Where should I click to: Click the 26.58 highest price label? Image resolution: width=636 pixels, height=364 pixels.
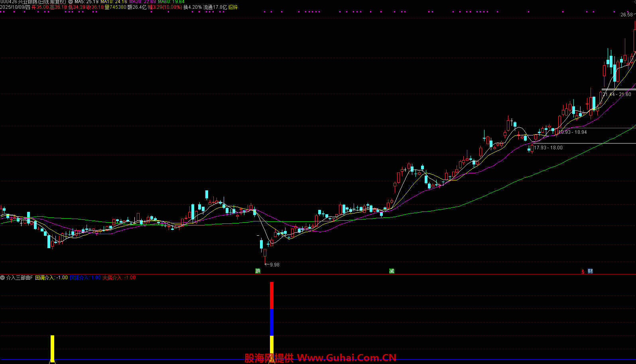pyautogui.click(x=626, y=15)
